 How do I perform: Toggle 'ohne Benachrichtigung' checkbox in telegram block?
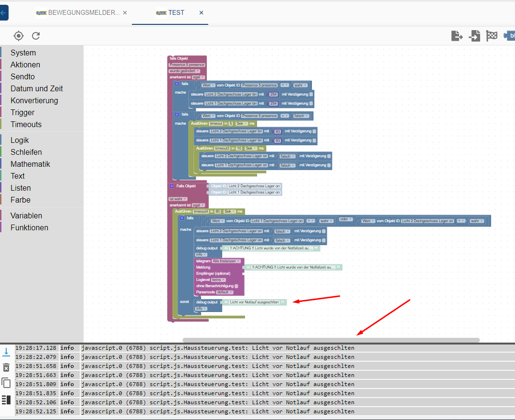236,286
